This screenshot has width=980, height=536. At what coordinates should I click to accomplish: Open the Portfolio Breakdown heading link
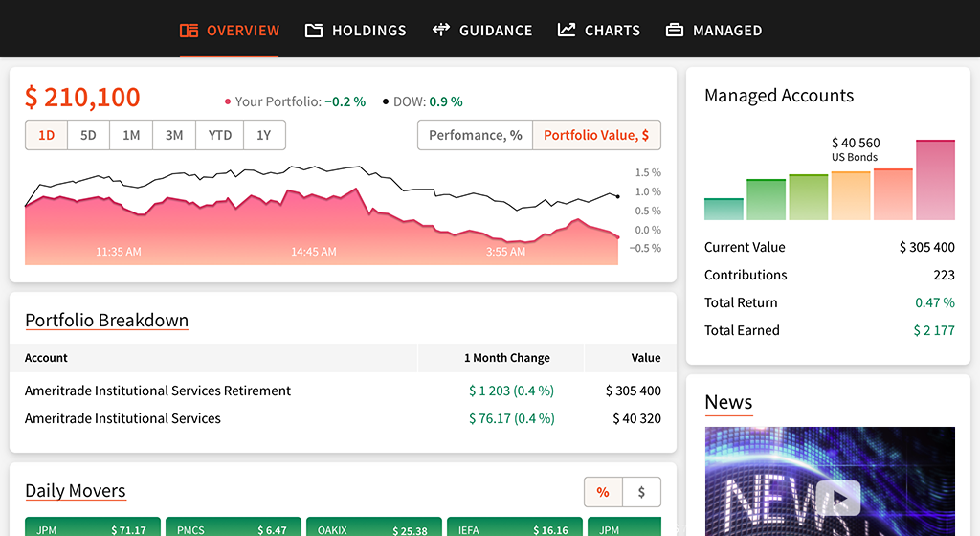point(106,321)
